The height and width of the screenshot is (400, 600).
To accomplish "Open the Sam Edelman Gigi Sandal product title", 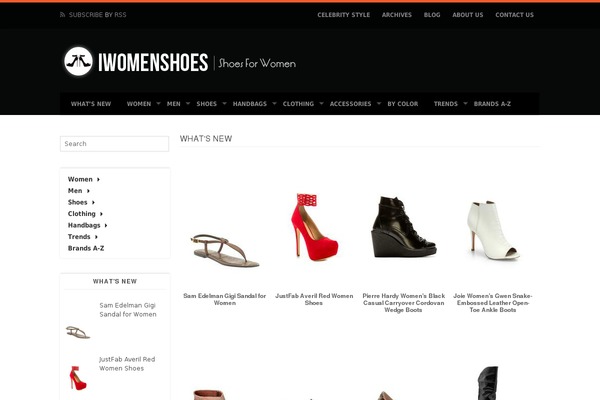I will 225,299.
